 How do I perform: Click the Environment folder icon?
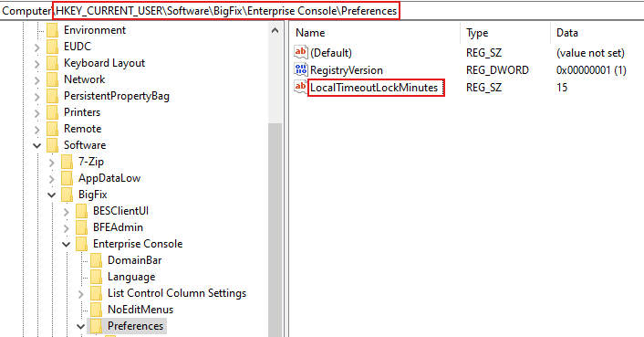pyautogui.click(x=52, y=30)
